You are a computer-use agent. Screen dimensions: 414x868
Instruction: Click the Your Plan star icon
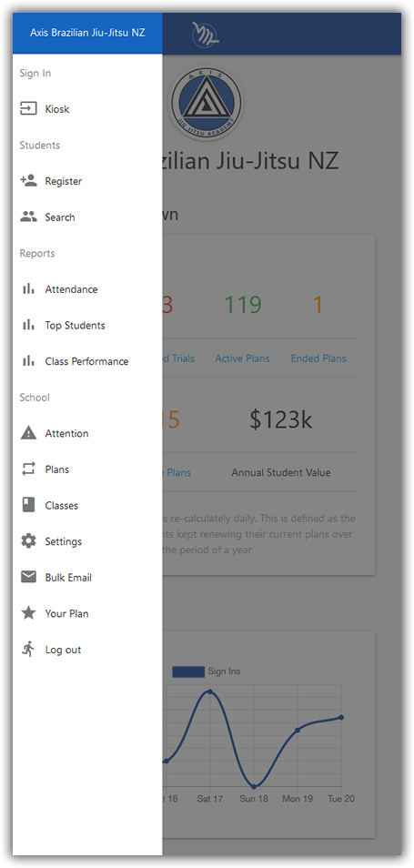pos(28,613)
